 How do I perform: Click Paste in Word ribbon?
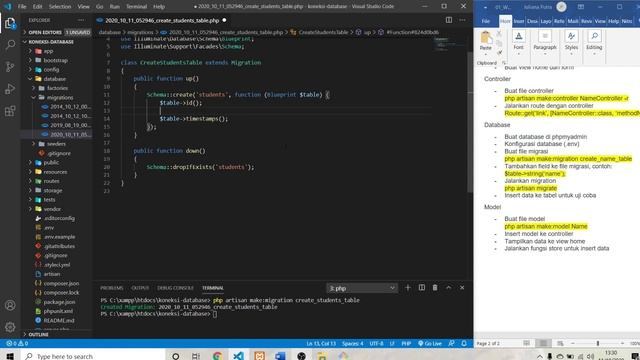(x=485, y=41)
